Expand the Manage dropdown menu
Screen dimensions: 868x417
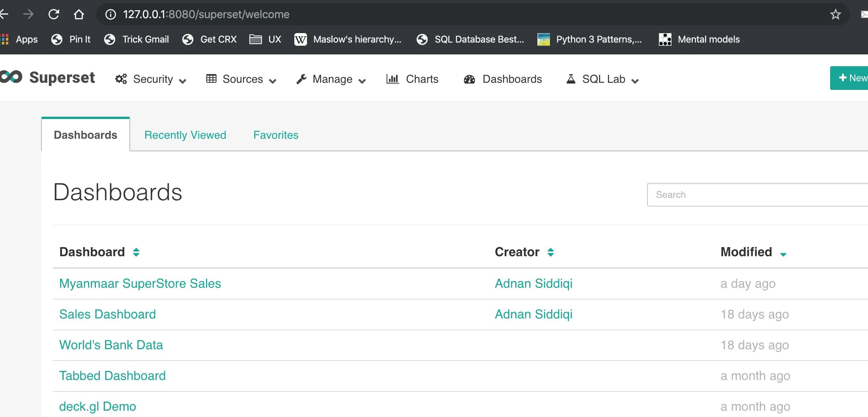331,79
